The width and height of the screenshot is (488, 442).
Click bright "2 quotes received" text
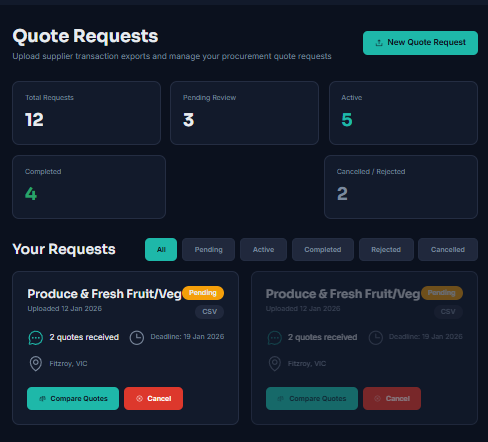point(84,337)
